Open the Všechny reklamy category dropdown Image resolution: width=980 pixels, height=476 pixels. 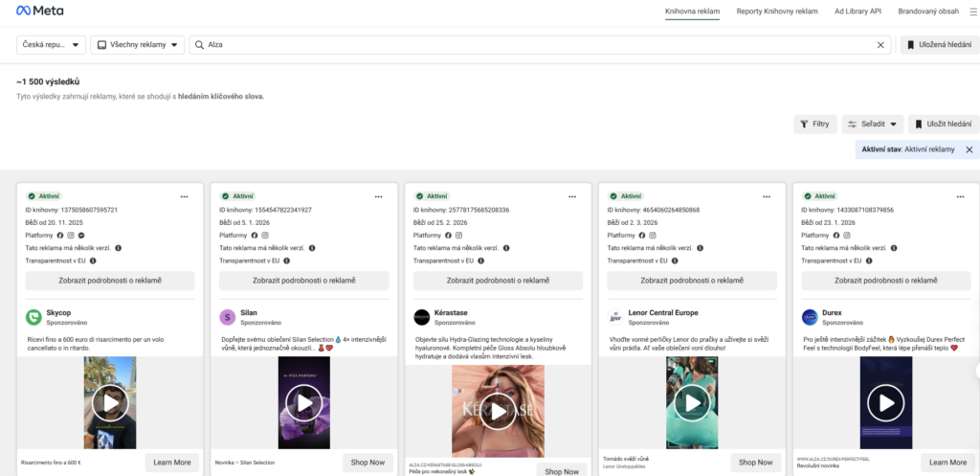[x=138, y=45]
